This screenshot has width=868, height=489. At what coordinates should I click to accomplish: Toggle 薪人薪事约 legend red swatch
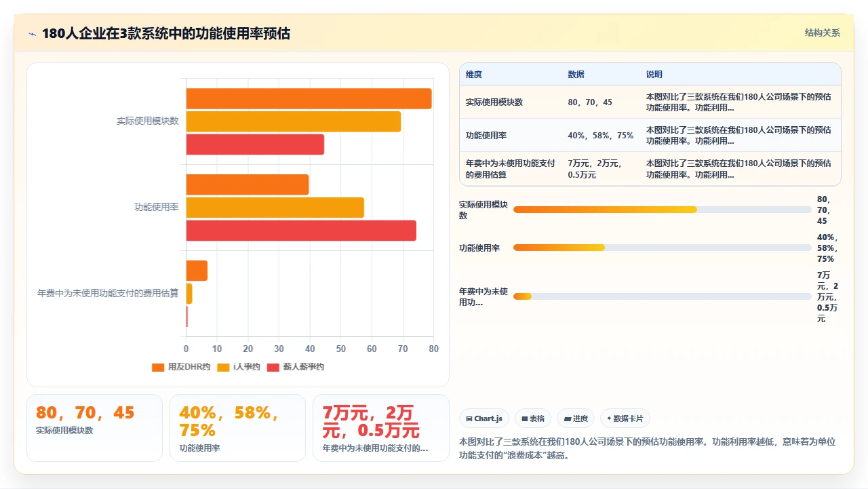[x=273, y=367]
